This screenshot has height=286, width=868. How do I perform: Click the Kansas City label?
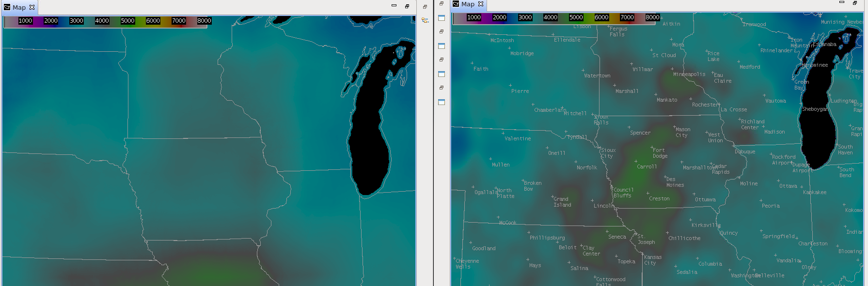tap(653, 260)
